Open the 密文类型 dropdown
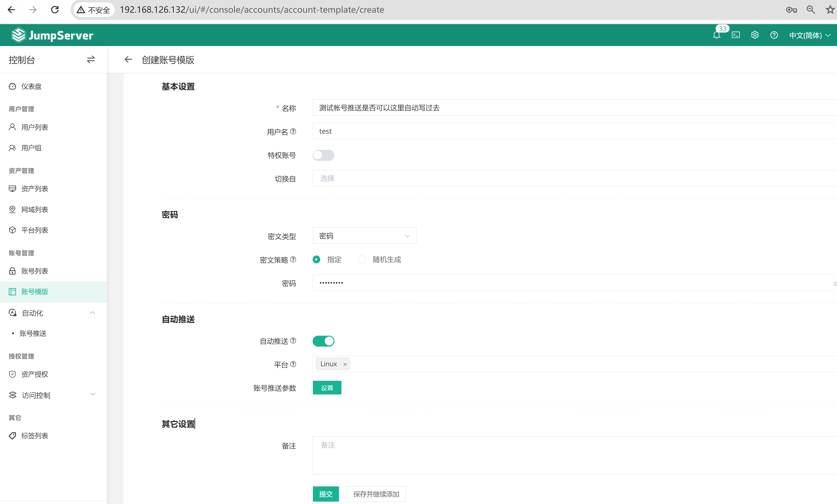 [x=364, y=236]
